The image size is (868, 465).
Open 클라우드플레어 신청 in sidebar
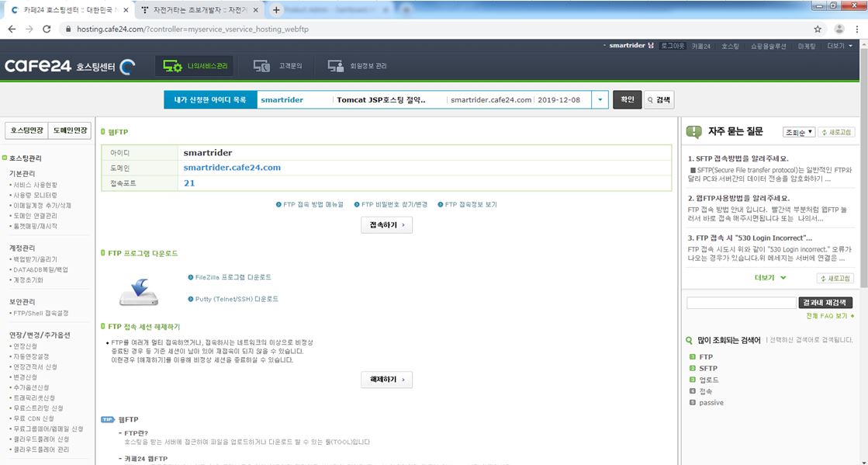click(x=41, y=439)
